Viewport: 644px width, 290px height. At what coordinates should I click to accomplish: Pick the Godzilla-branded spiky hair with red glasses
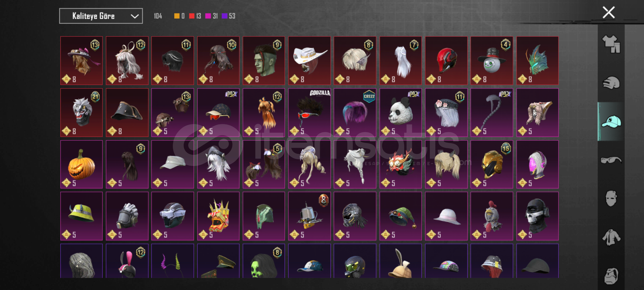coord(309,113)
